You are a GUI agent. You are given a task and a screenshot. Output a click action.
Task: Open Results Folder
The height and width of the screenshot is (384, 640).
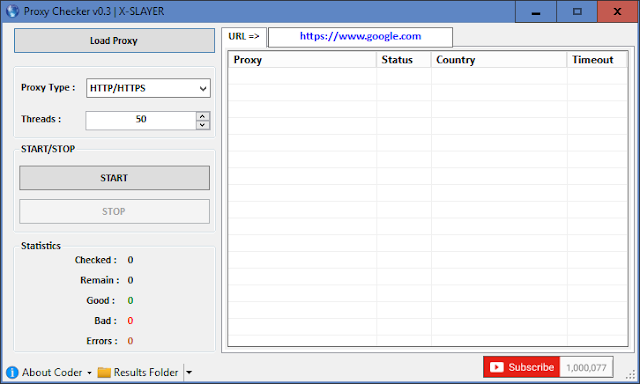146,372
